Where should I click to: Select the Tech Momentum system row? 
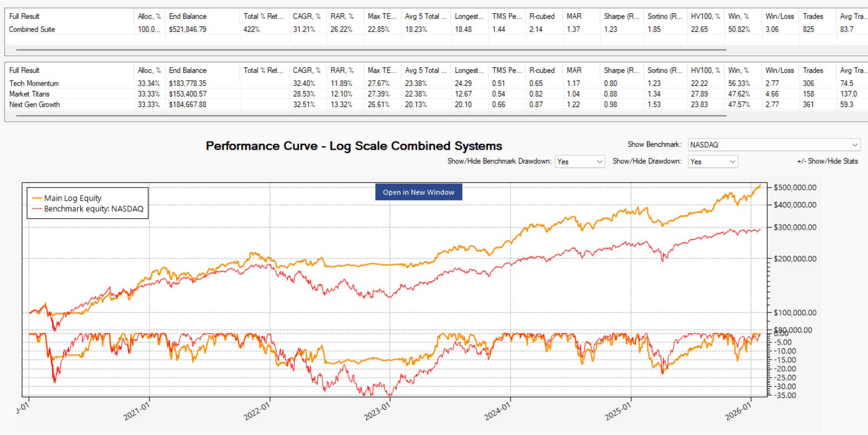pyautogui.click(x=34, y=83)
